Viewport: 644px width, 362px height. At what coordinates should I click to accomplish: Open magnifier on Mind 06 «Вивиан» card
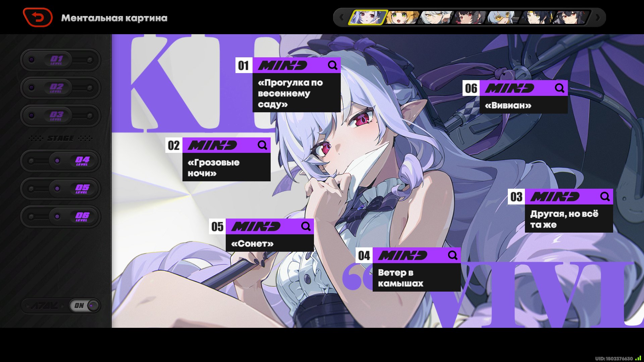click(x=559, y=88)
